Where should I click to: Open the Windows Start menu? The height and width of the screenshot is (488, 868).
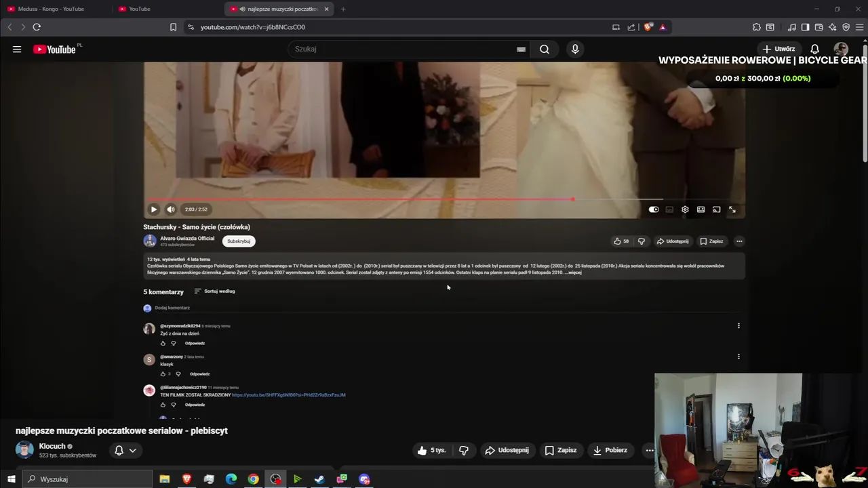point(11,479)
